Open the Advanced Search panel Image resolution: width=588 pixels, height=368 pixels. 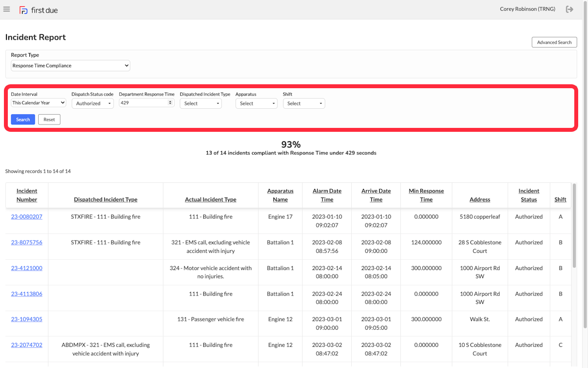tap(554, 42)
